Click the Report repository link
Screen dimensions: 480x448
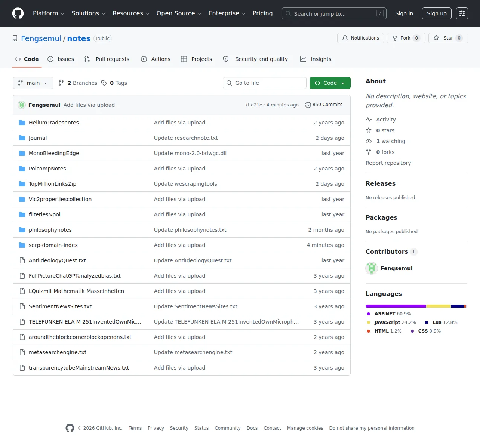click(388, 163)
